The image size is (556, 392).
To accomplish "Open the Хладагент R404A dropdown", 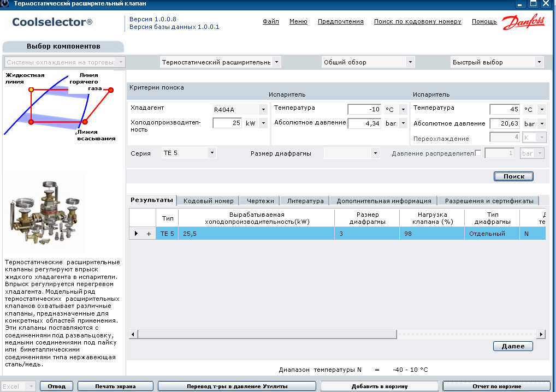I will coord(240,110).
